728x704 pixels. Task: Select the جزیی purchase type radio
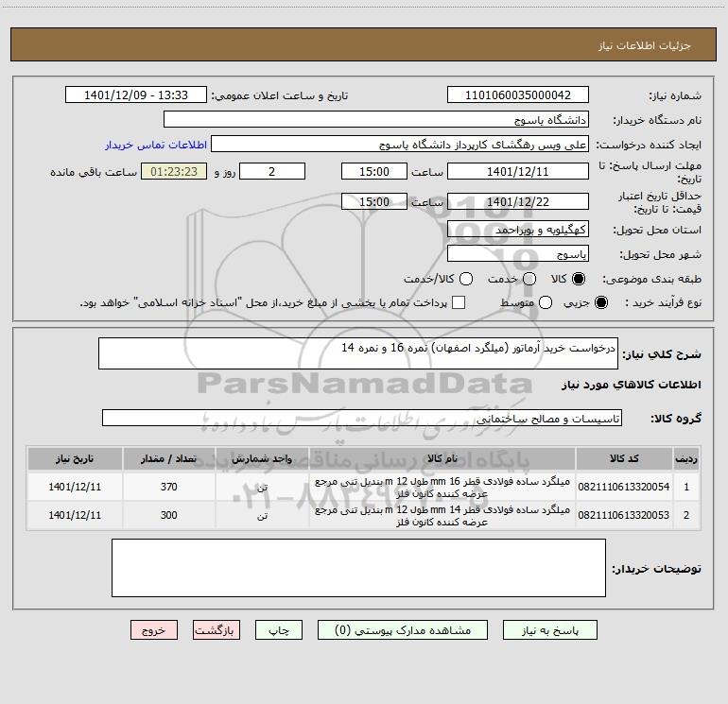pyautogui.click(x=600, y=302)
